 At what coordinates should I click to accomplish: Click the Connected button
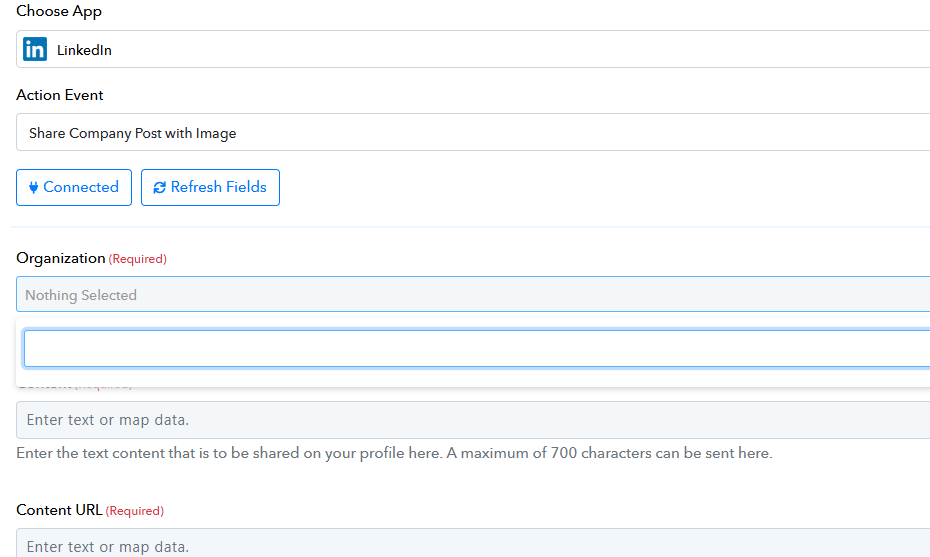[74, 187]
